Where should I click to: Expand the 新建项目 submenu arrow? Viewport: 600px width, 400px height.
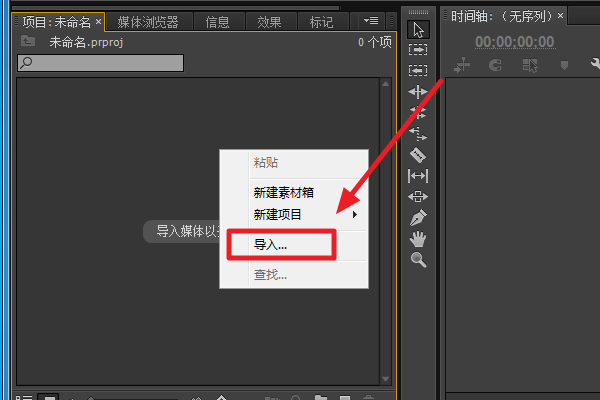[355, 214]
